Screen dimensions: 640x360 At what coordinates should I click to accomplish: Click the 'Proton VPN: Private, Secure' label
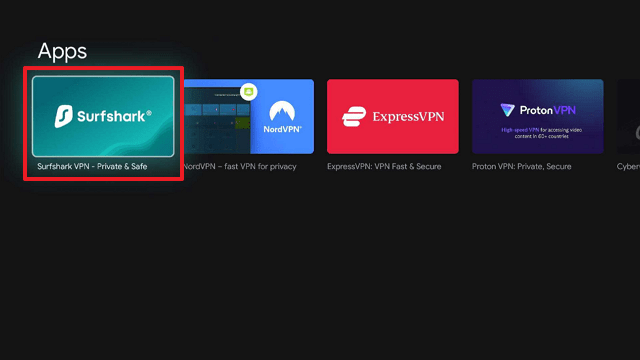tap(522, 167)
